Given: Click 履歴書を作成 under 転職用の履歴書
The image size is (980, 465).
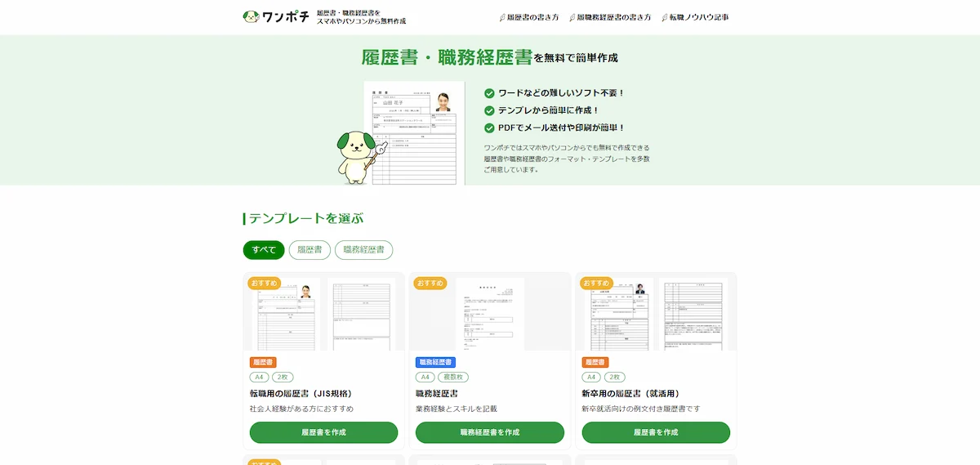Looking at the screenshot, I should point(323,432).
